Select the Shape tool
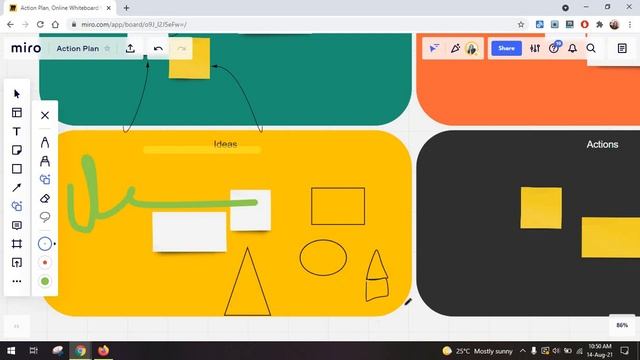The height and width of the screenshot is (360, 640). tap(17, 169)
